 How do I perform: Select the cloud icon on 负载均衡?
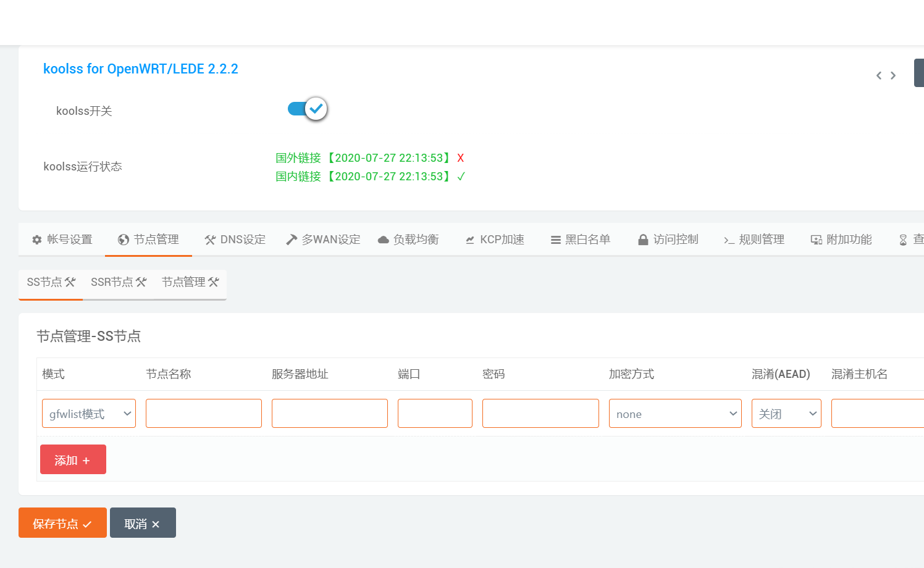pos(384,239)
